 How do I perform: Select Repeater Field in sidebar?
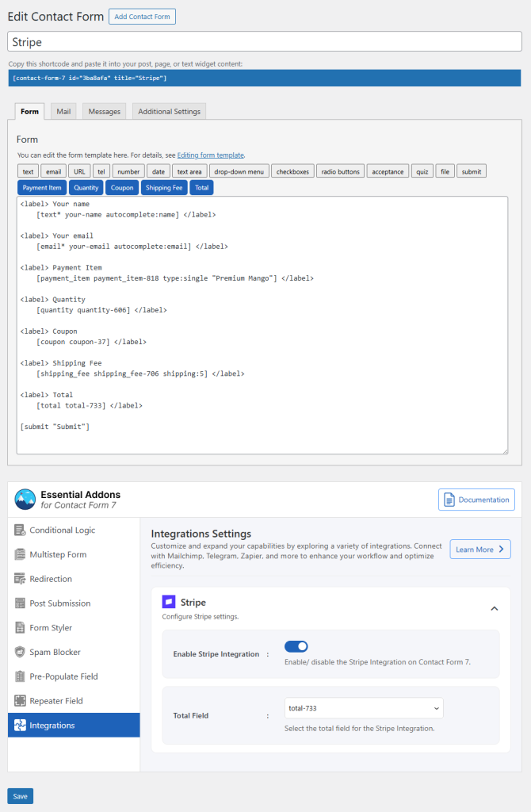pyautogui.click(x=74, y=700)
